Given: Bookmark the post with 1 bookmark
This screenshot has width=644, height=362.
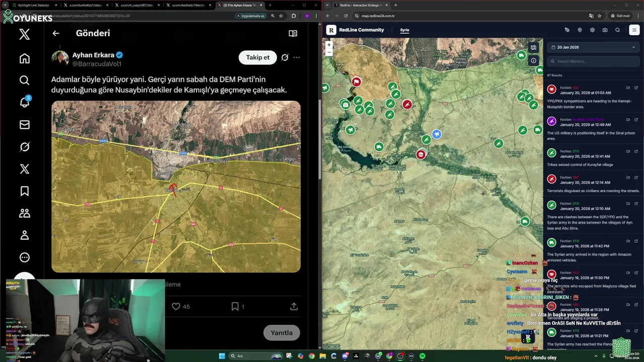Looking at the screenshot, I should click(235, 306).
